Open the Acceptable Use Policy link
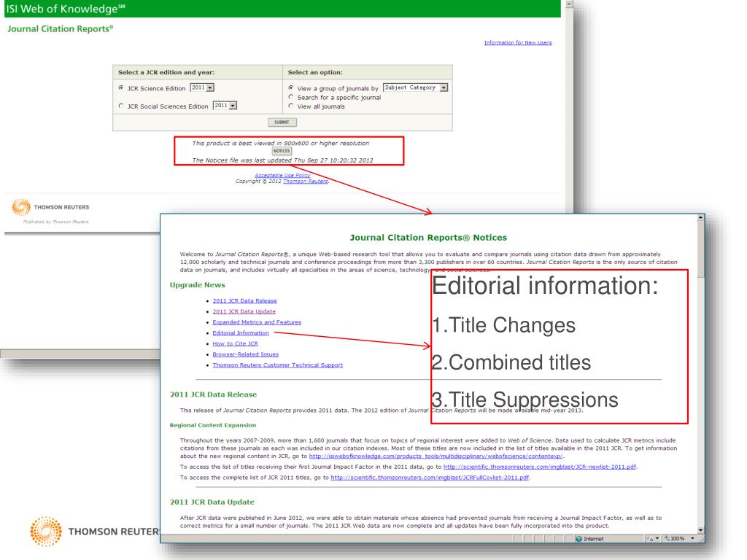 pyautogui.click(x=282, y=175)
